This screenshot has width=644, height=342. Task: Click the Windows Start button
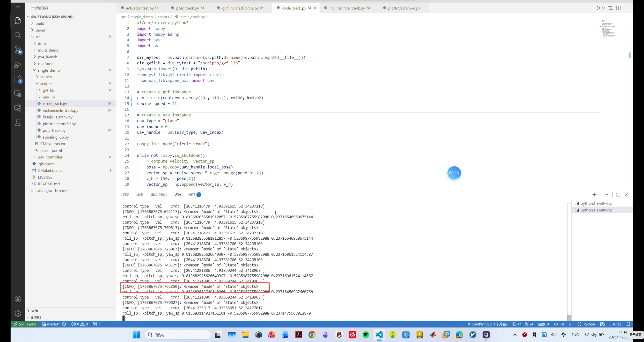[x=137, y=335]
